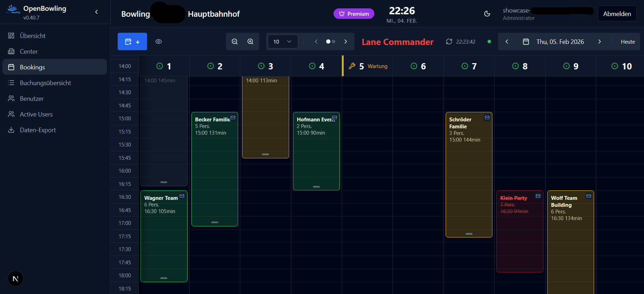Click the OpenBowling logo

point(13,9)
